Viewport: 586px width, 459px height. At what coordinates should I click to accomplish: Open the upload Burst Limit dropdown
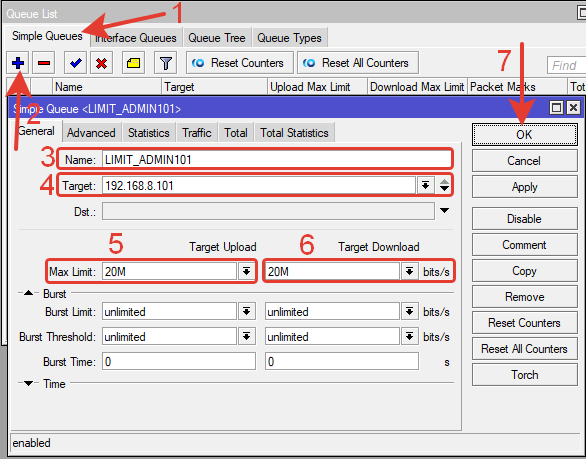[x=246, y=311]
